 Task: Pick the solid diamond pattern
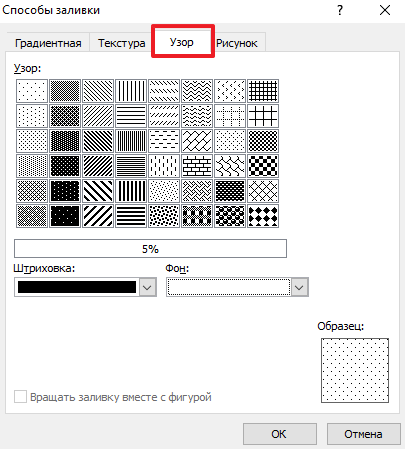[x=263, y=216]
